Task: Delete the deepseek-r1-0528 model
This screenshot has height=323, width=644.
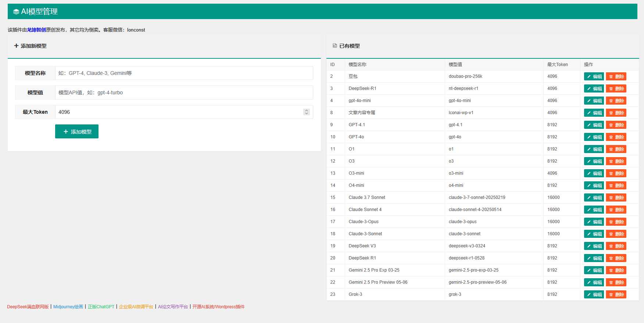Action: tap(616, 258)
